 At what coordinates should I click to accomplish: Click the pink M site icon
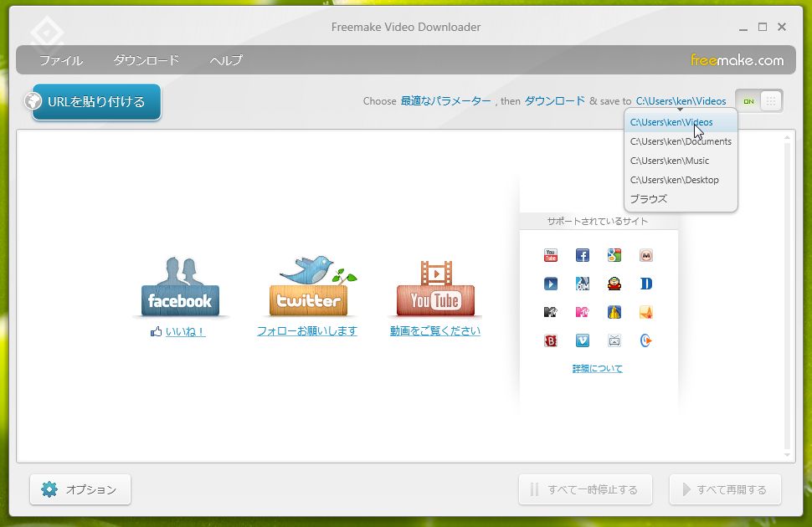(645, 255)
